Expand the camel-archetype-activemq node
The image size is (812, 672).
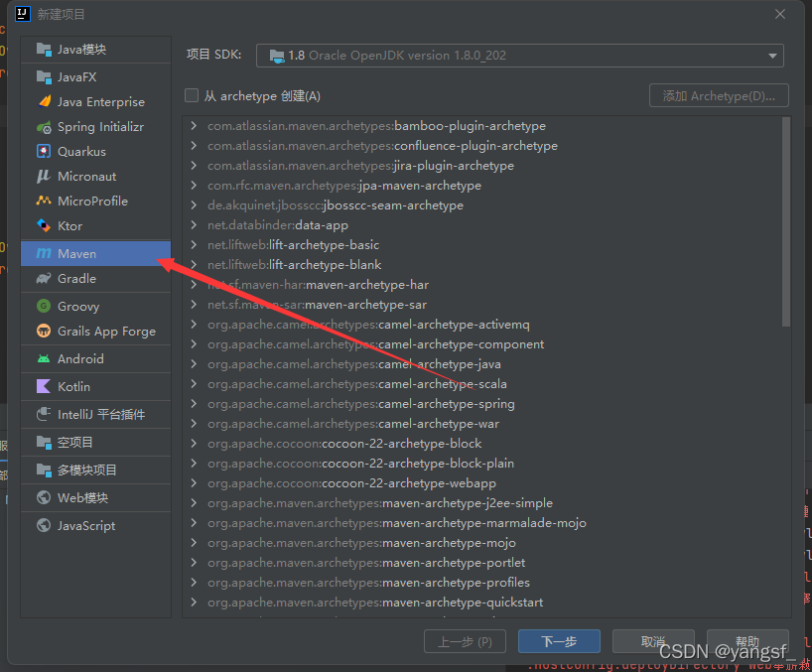[194, 325]
